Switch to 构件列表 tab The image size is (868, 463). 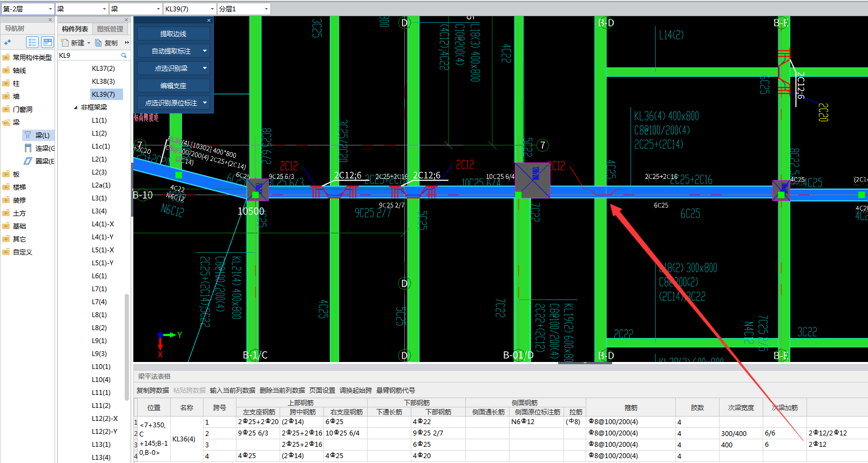tap(75, 29)
